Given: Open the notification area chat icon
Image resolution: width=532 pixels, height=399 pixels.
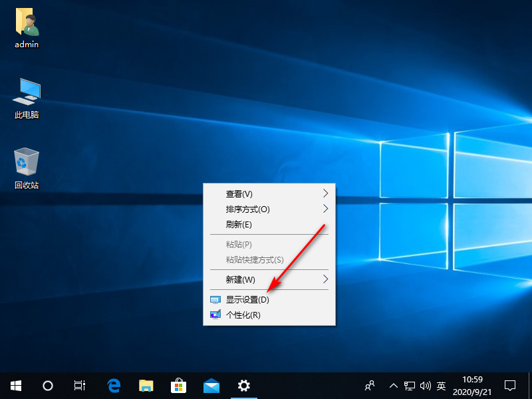Looking at the screenshot, I should tap(509, 386).
